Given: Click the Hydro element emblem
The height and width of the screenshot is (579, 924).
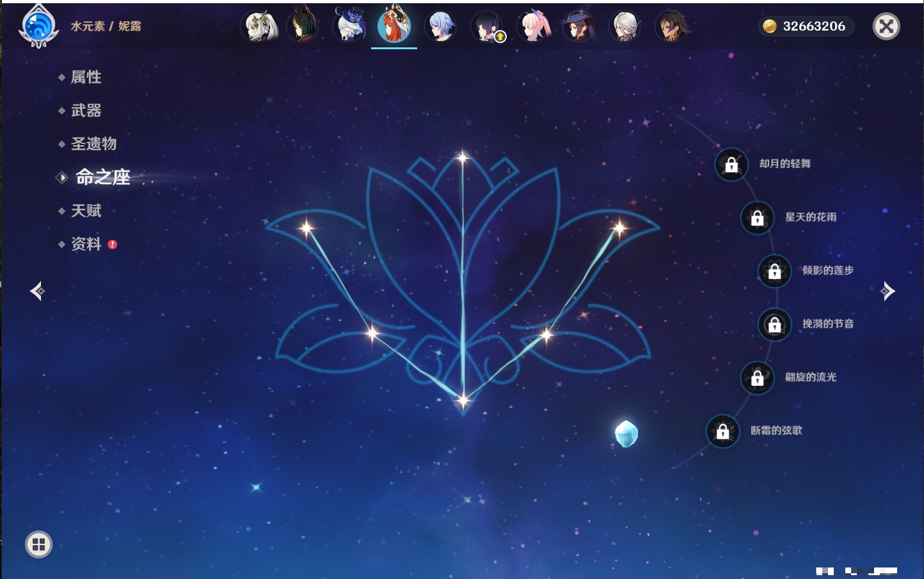Looking at the screenshot, I should 39,27.
